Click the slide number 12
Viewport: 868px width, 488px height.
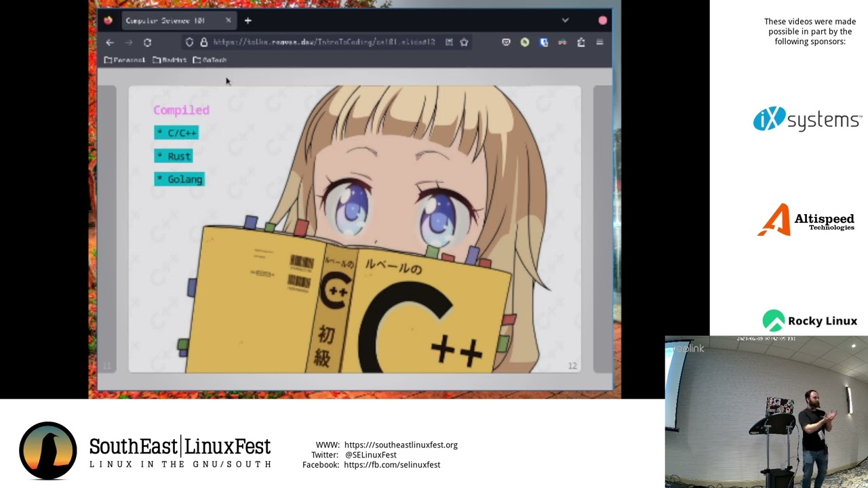point(572,366)
